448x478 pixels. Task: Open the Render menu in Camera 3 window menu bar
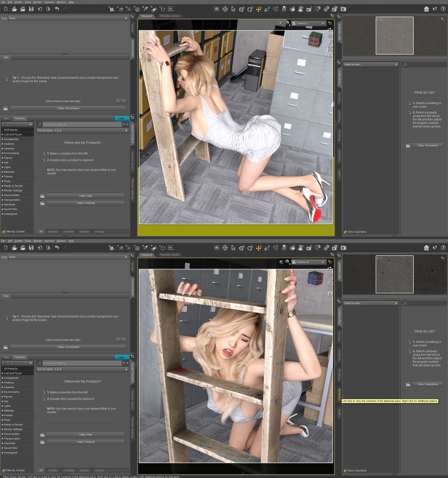pos(38,2)
